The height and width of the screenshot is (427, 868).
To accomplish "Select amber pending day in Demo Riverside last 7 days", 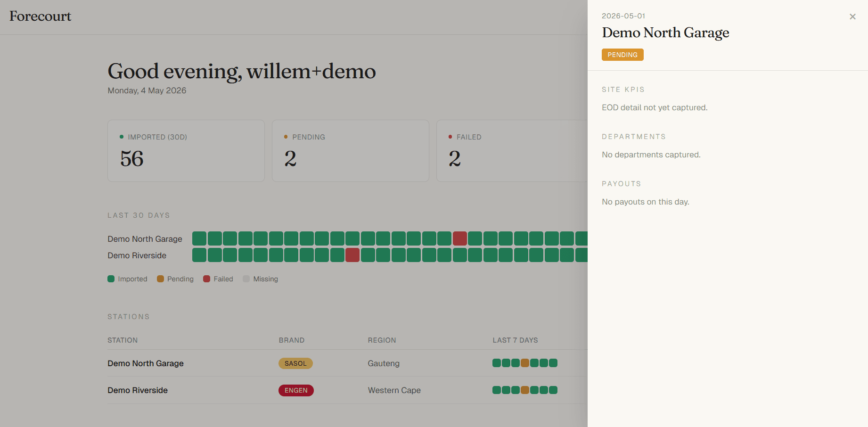I will (x=525, y=390).
